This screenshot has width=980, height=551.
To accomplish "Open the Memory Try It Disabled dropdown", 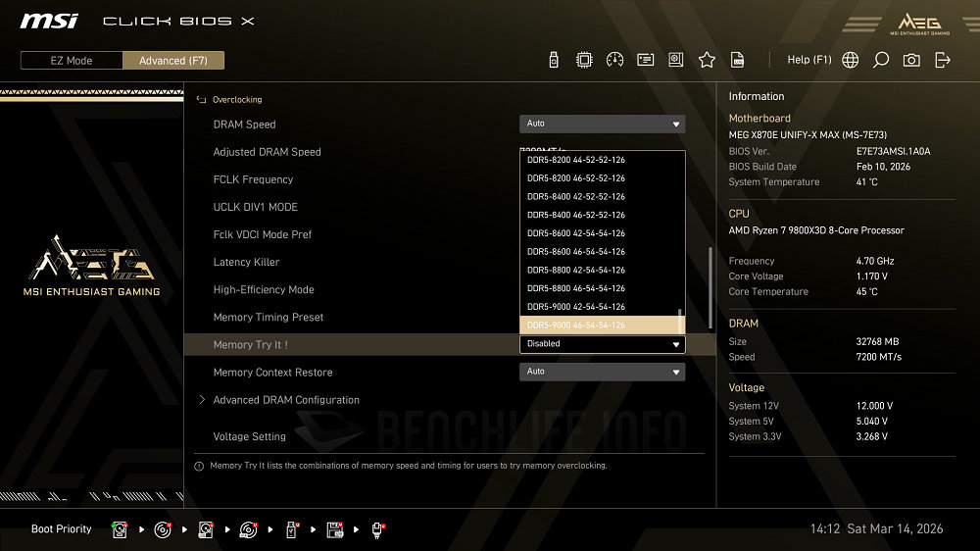I will click(602, 344).
